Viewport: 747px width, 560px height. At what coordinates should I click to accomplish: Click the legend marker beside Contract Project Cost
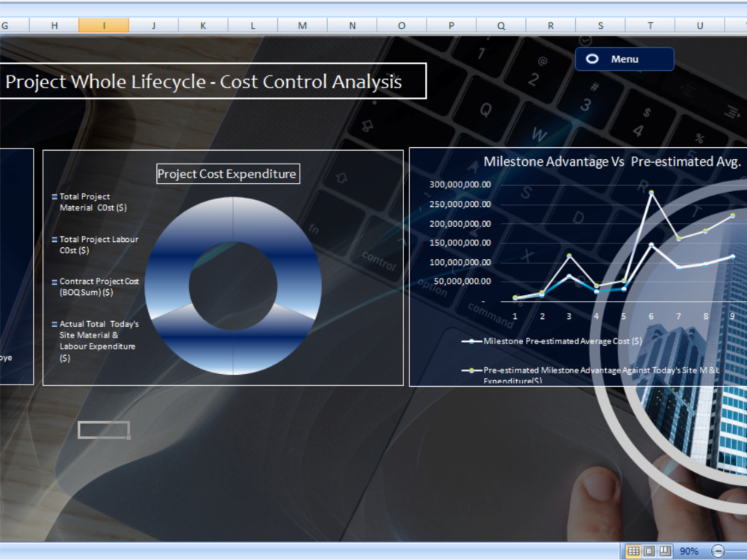53,281
